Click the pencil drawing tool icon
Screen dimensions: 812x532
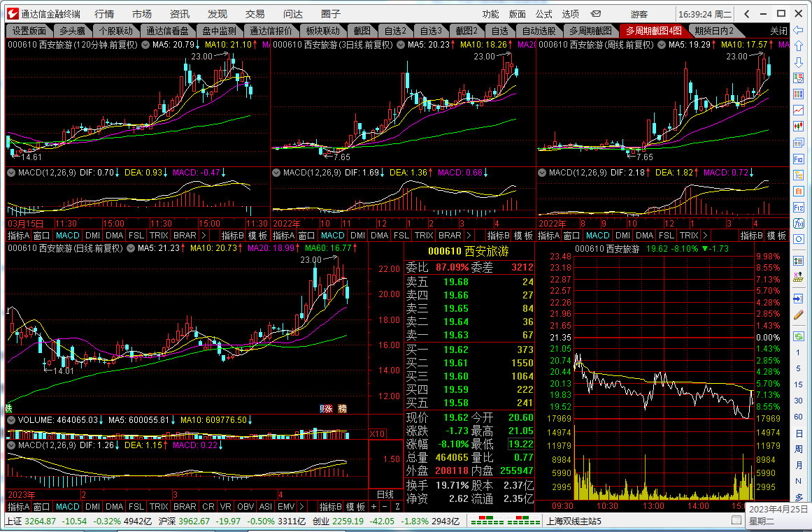pyautogui.click(x=799, y=315)
